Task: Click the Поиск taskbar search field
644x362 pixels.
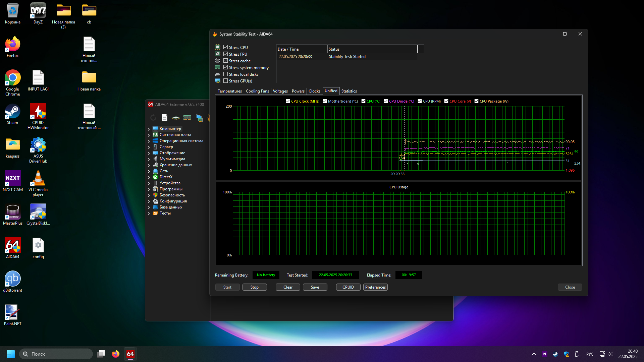Action: pos(56,354)
